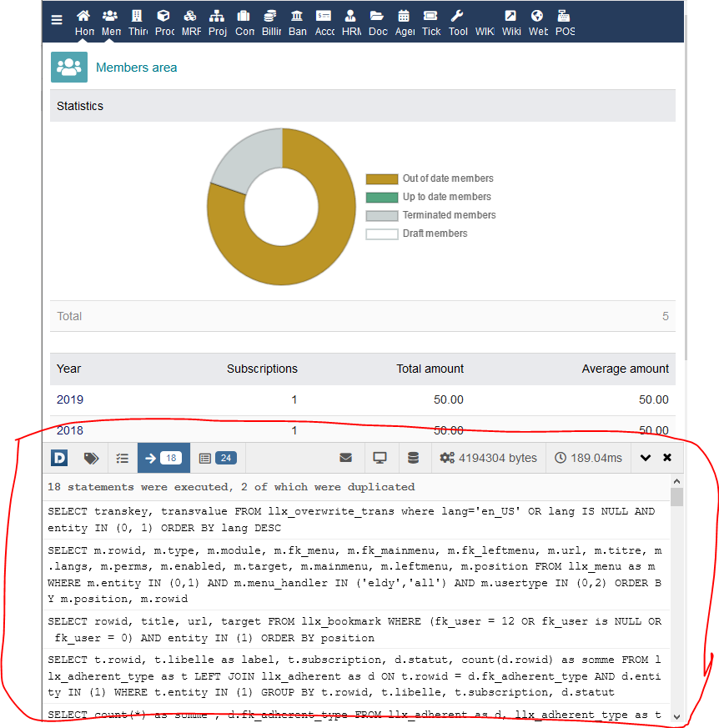This screenshot has width=719, height=728.
Task: Open POS cash register icon
Action: click(x=564, y=16)
